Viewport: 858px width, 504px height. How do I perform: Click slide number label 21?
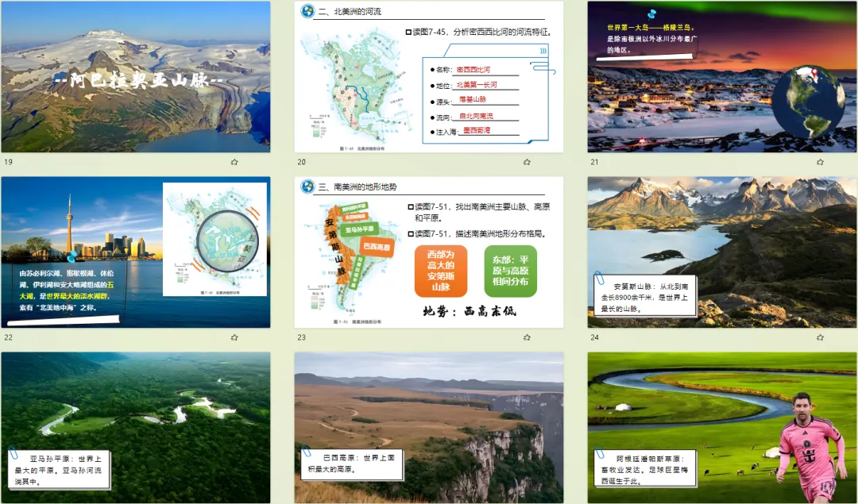pos(595,162)
